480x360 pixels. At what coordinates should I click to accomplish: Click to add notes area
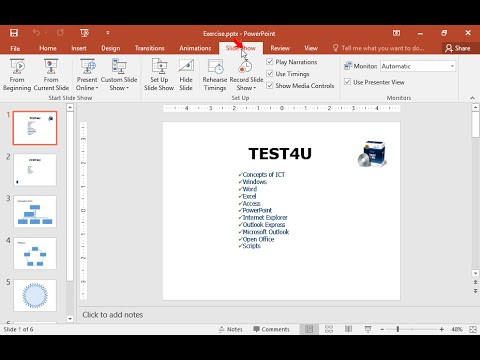[x=113, y=315]
